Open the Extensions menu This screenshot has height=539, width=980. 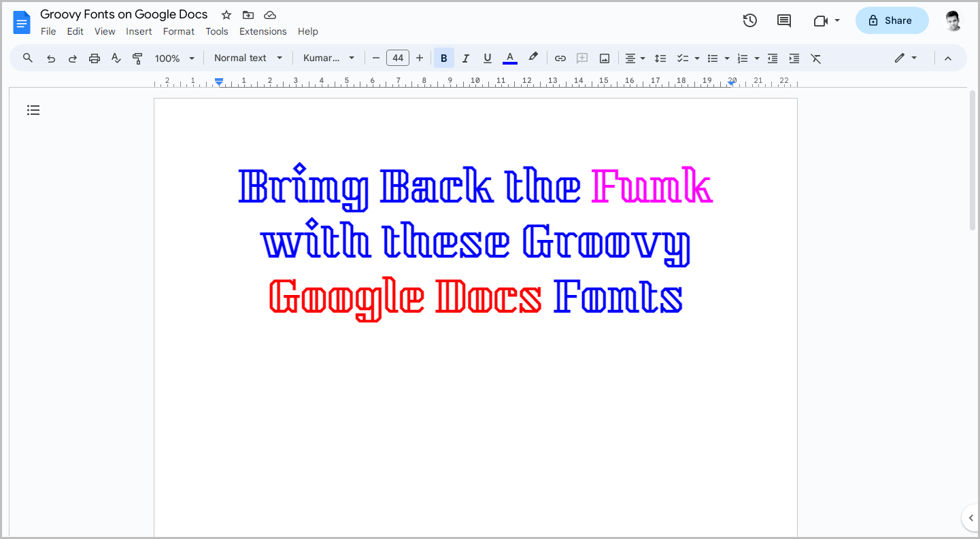point(263,31)
